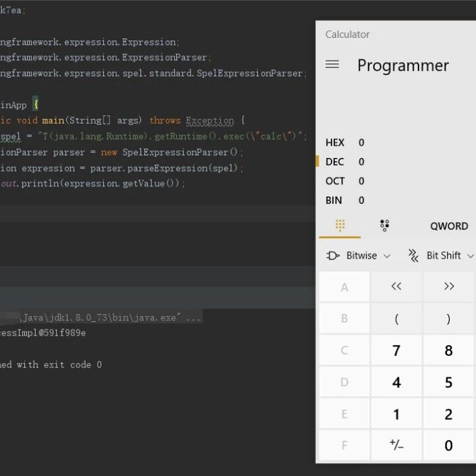Switch to the full keypad tab
476x476 pixels.
click(x=340, y=226)
